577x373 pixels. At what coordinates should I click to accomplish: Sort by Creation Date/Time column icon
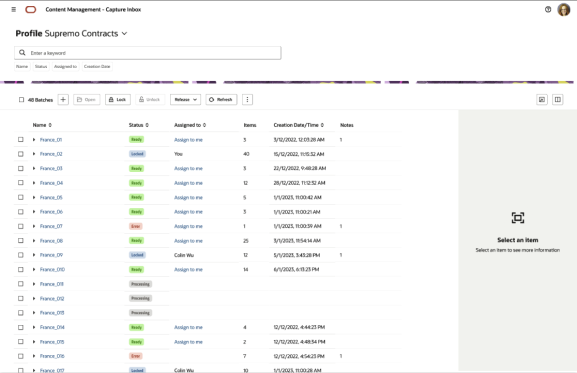pos(322,125)
